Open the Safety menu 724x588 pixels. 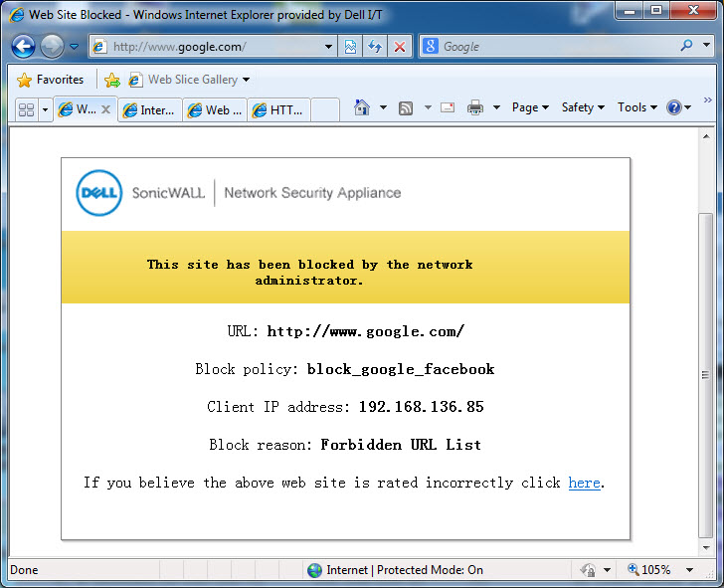[x=583, y=107]
